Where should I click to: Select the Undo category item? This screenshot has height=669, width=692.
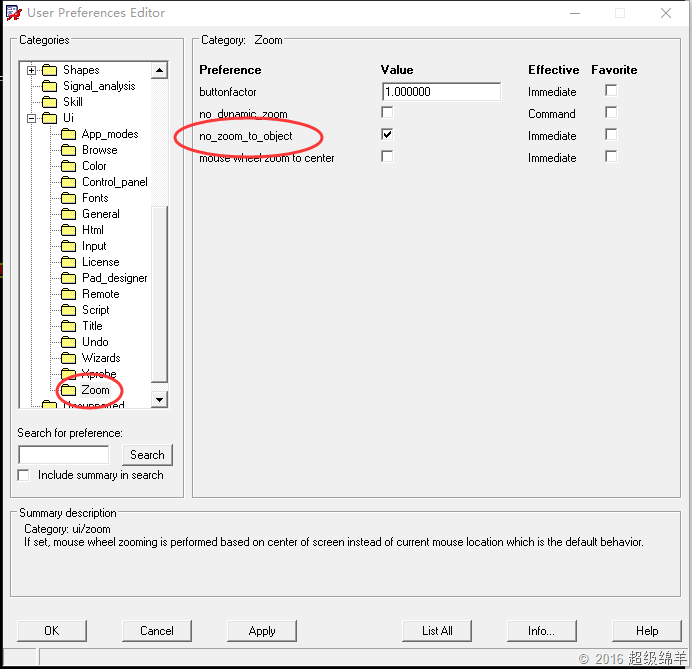(95, 342)
